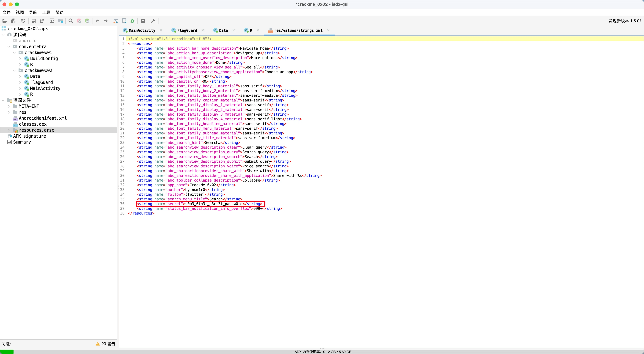Viewport: 644px width, 354px height.
Task: Open jadx preferences with the wrench icon
Action: pyautogui.click(x=153, y=21)
